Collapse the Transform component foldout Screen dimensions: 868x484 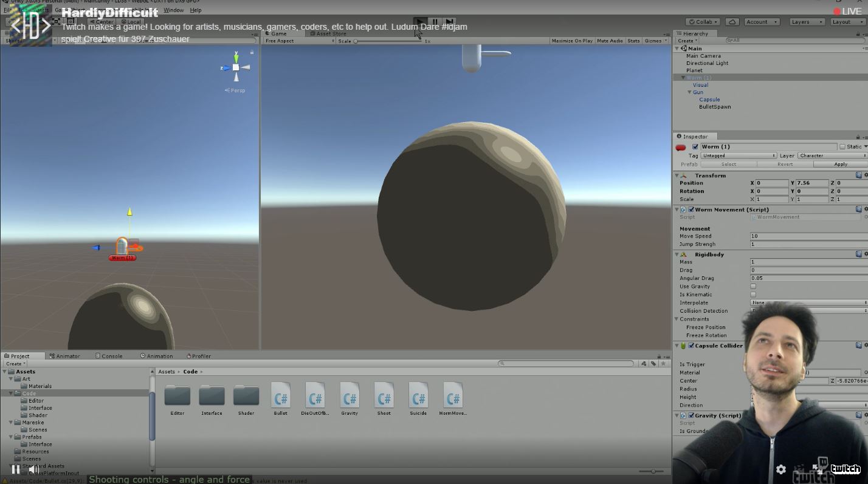point(677,176)
